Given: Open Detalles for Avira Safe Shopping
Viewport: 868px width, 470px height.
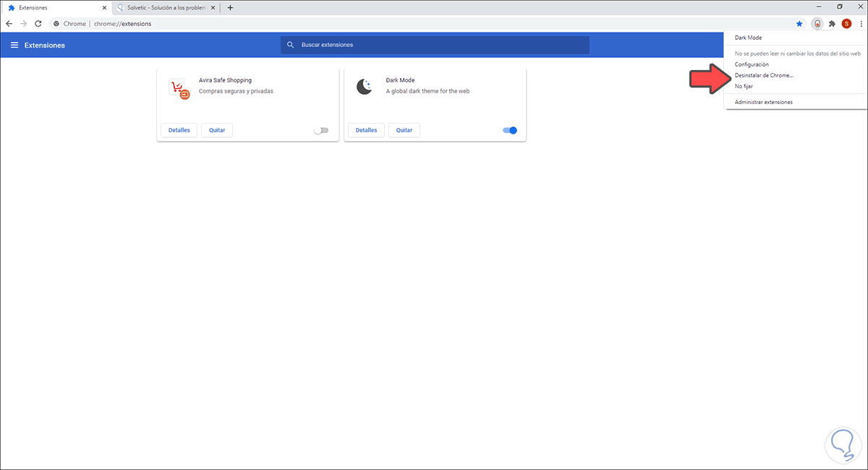Looking at the screenshot, I should [x=179, y=129].
